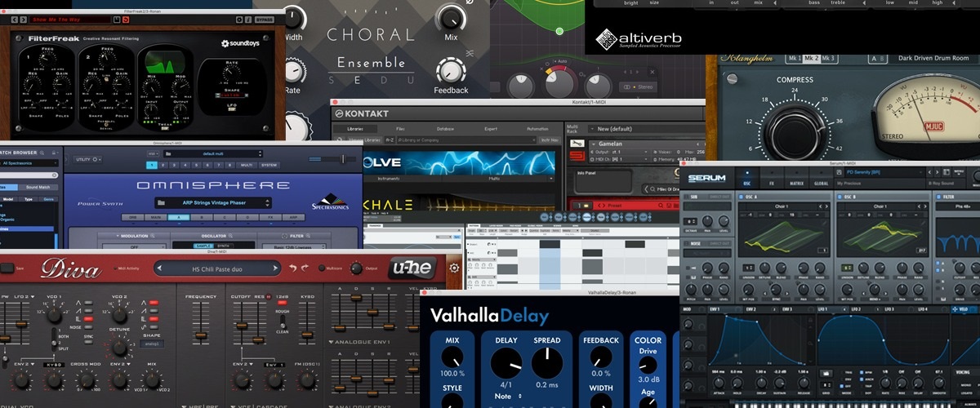
Task: Click ValhallaDelay MIX knob
Action: coord(452,357)
